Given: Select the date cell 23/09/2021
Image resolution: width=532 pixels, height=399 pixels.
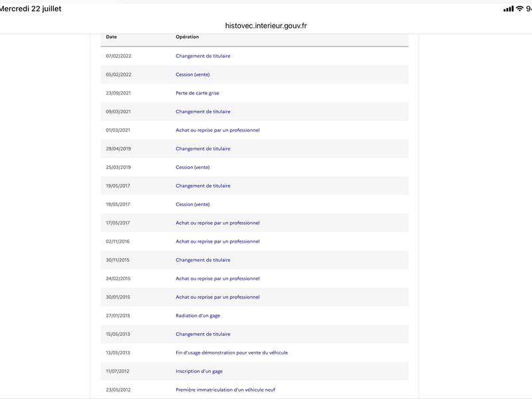Looking at the screenshot, I should click(x=118, y=93).
